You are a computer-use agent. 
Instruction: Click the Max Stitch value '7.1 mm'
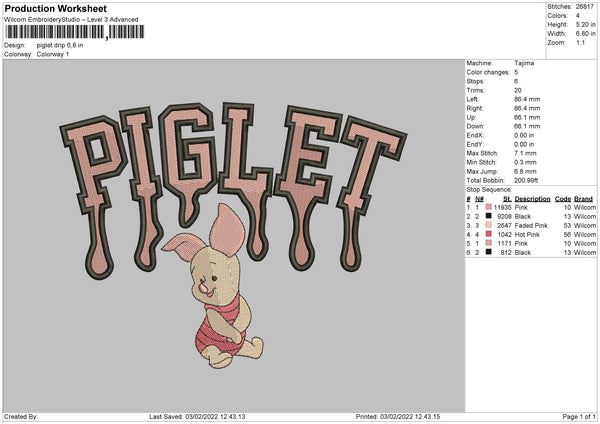click(525, 153)
